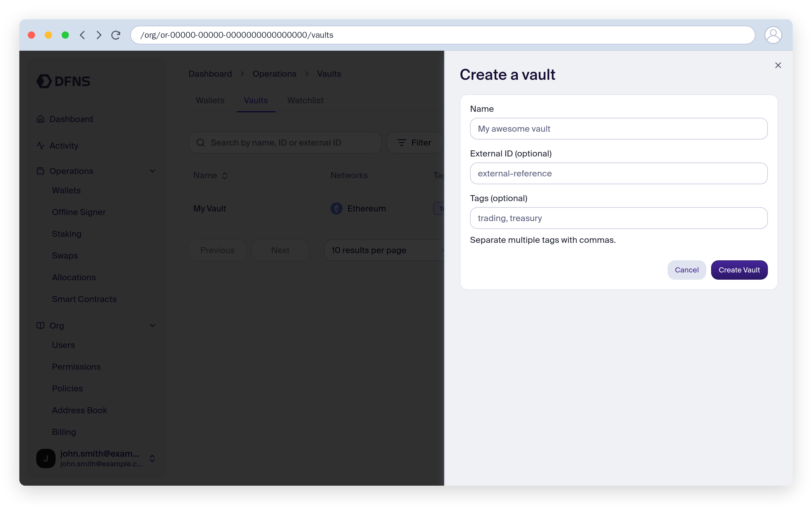812x505 pixels.
Task: Close the Create a vault panel
Action: [x=778, y=65]
